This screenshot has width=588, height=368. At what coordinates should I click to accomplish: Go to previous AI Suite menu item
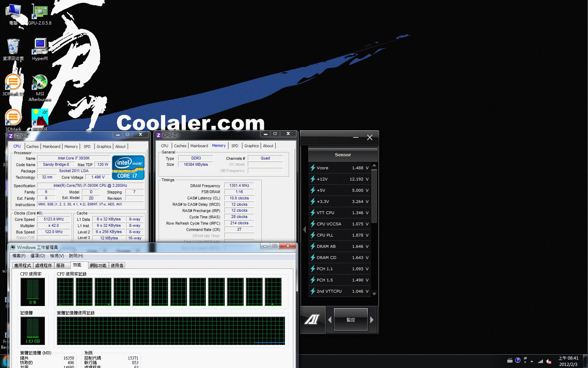tap(330, 320)
